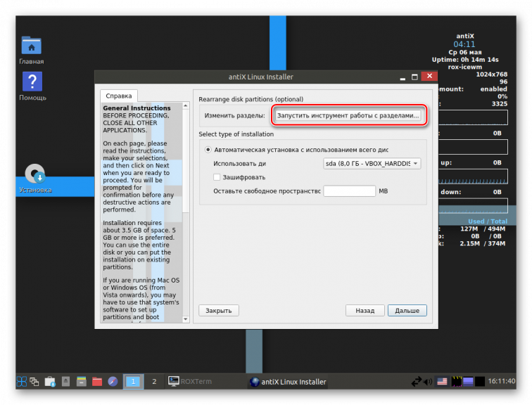Click the taskbar clock 16:11:40
Viewport: 532px width, 405px height.
tap(502, 381)
